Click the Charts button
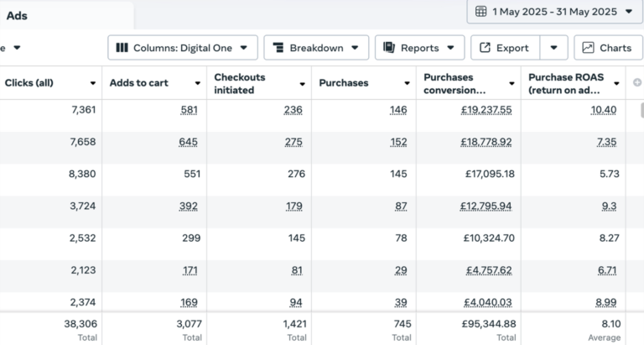This screenshot has width=644, height=345. [x=608, y=48]
